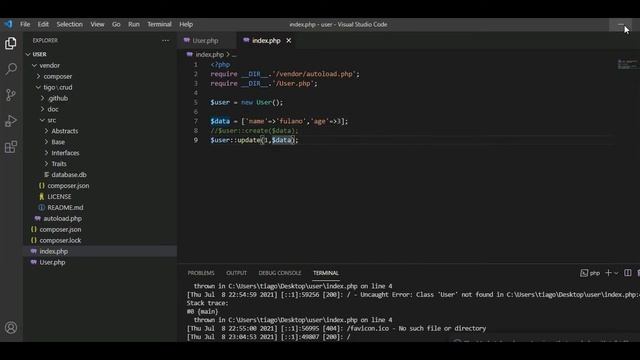Click README.md info icon in explorer

[x=41, y=207]
